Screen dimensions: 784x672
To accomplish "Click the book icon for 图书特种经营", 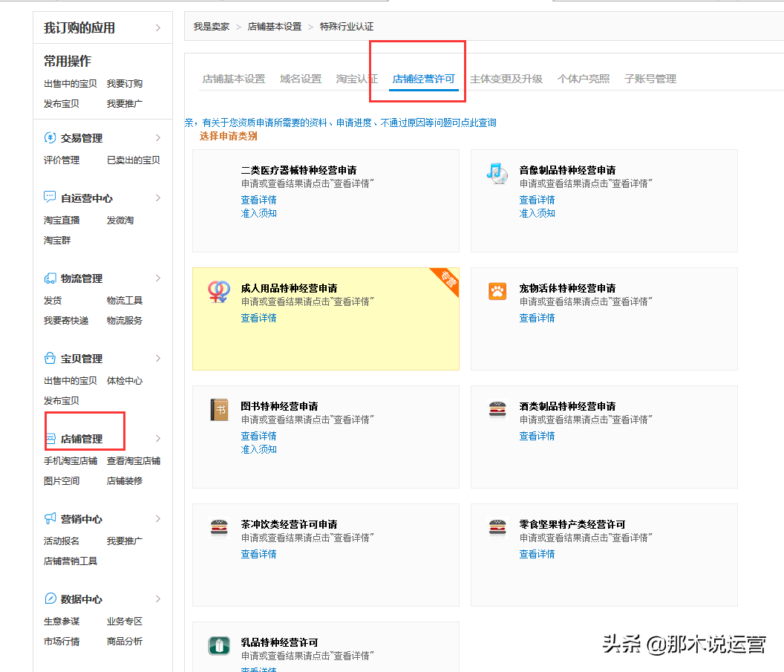I will pos(219,409).
